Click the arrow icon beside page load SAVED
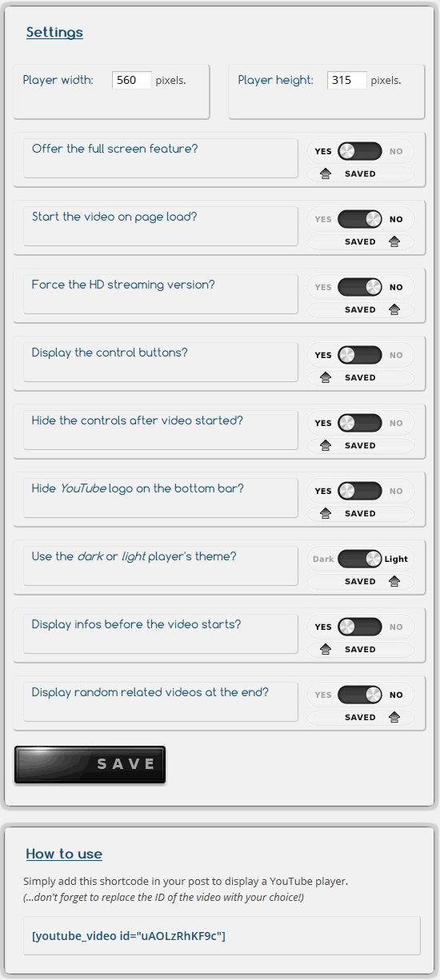The height and width of the screenshot is (980, 440). click(394, 241)
